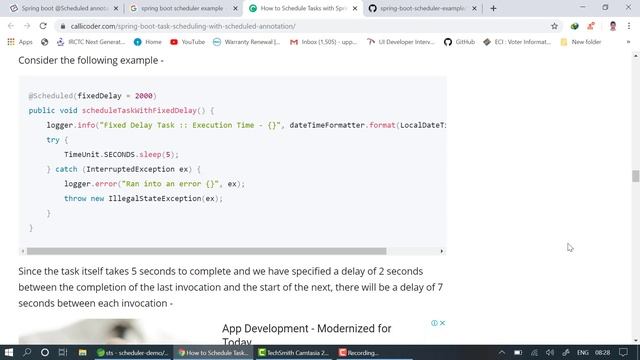
Task: Open the network tray icon
Action: tap(534, 352)
